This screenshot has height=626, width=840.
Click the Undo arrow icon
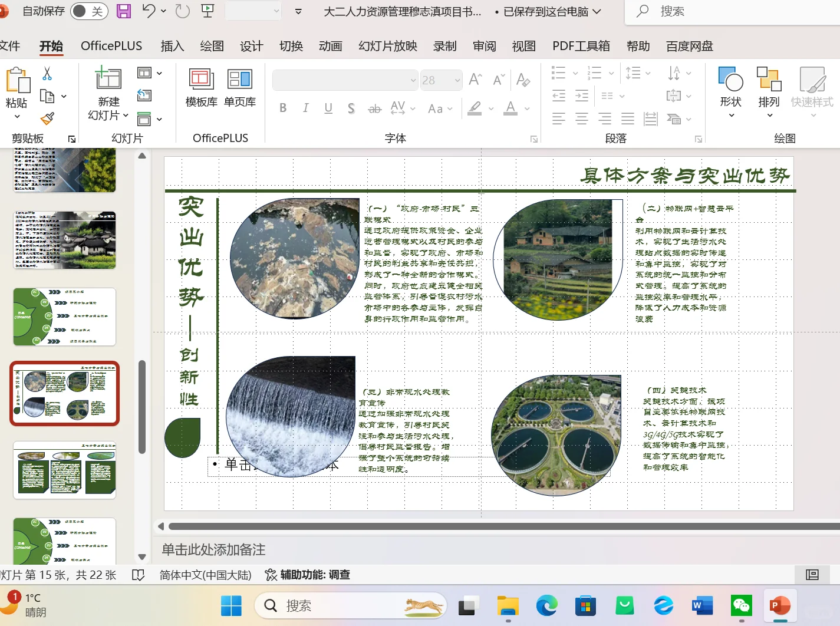(x=149, y=11)
